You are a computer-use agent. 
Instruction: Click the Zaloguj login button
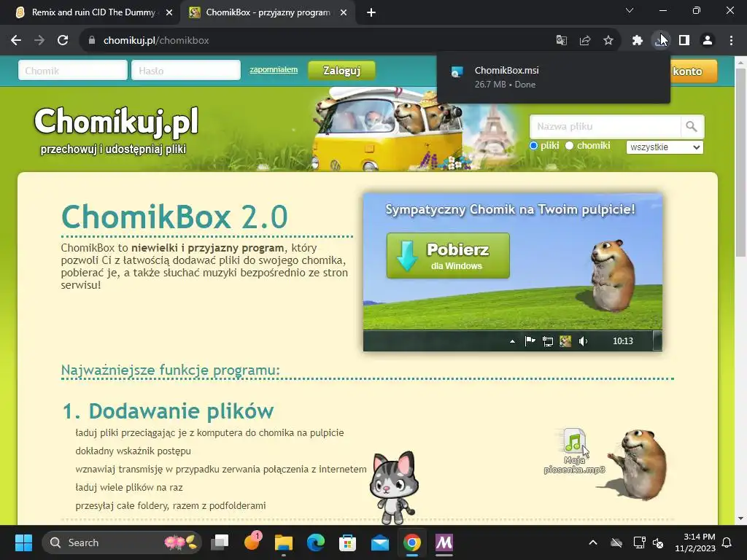click(341, 71)
